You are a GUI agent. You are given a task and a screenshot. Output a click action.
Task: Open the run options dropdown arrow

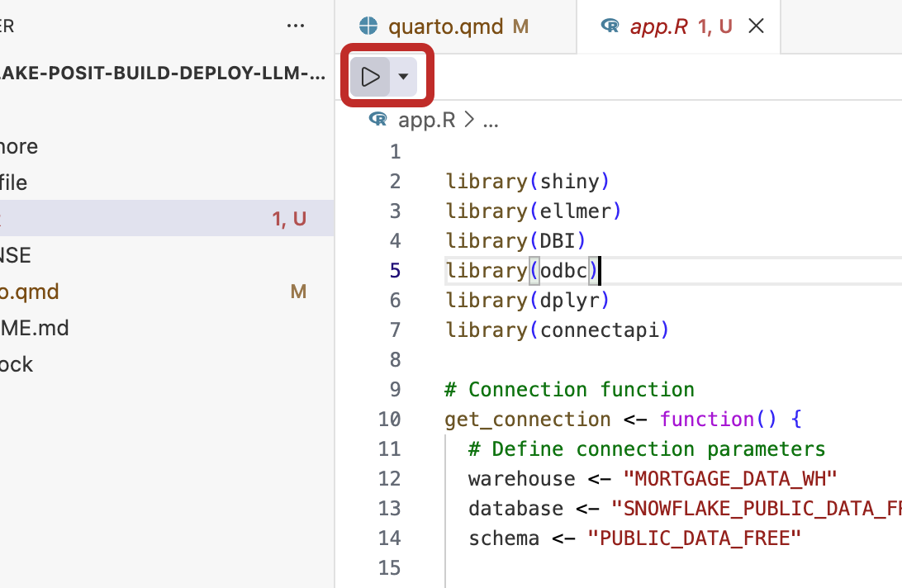(403, 77)
